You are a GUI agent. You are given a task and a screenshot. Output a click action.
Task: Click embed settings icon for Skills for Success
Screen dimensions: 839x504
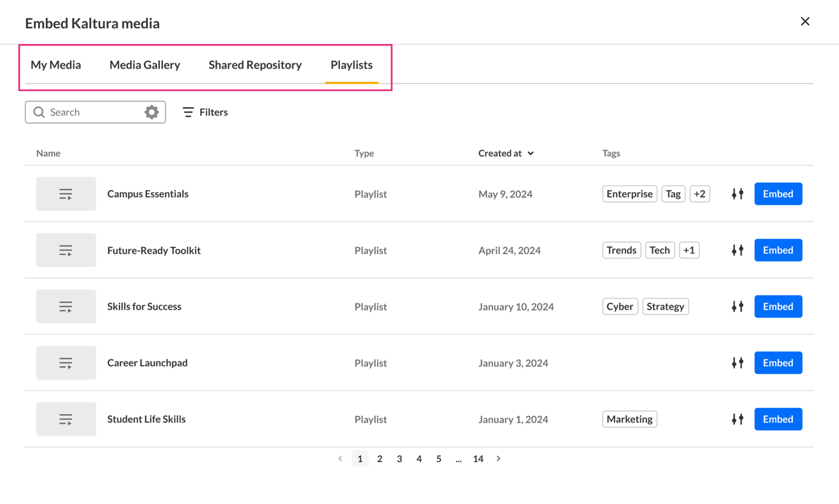[x=737, y=307]
